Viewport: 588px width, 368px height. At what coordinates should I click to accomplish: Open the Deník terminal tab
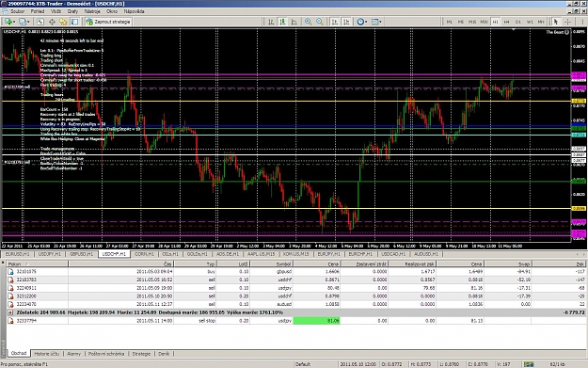[x=164, y=354]
